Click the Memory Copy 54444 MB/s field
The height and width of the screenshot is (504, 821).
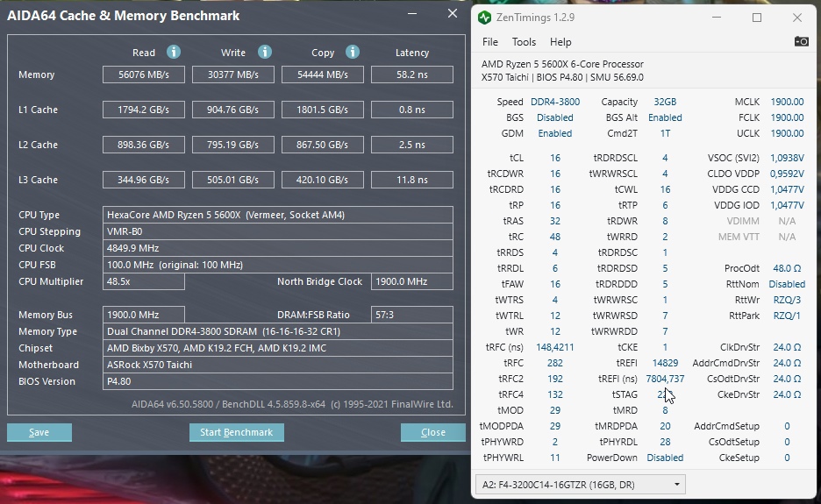[x=323, y=75]
